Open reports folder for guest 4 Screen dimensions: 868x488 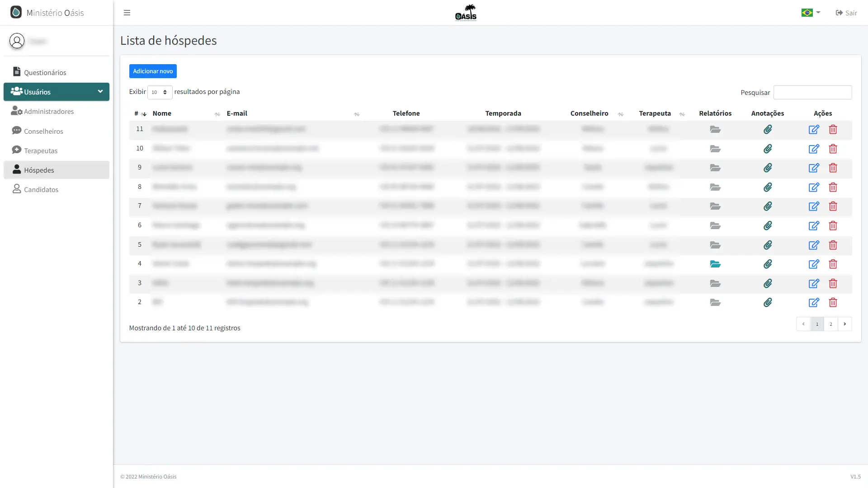715,264
